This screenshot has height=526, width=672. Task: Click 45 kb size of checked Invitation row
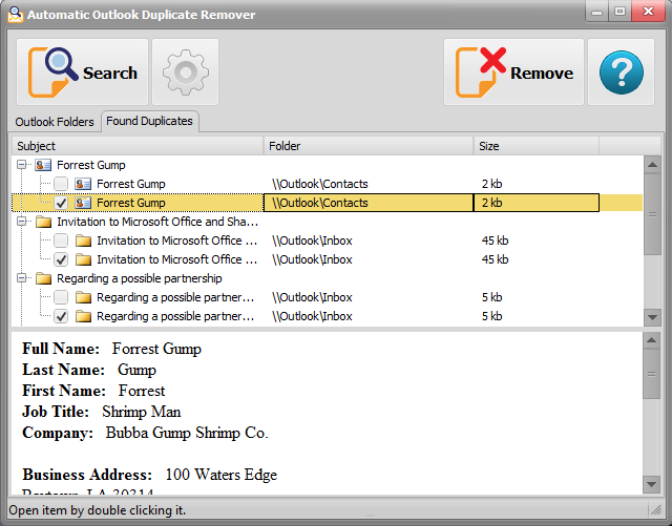click(495, 259)
